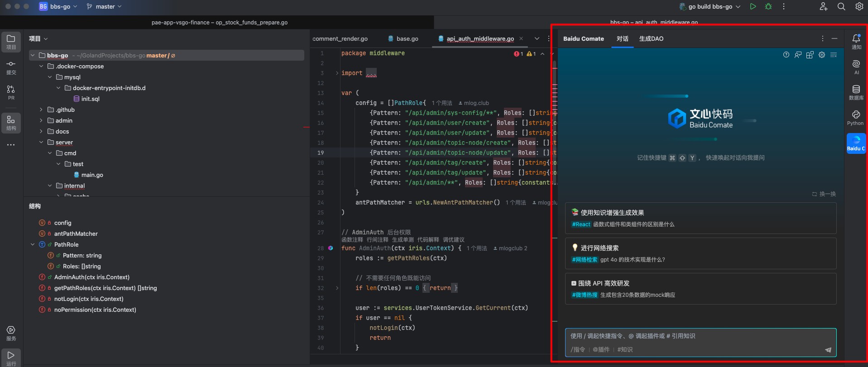Open IDE settings gear in title bar
This screenshot has width=868, height=367.
[859, 6]
